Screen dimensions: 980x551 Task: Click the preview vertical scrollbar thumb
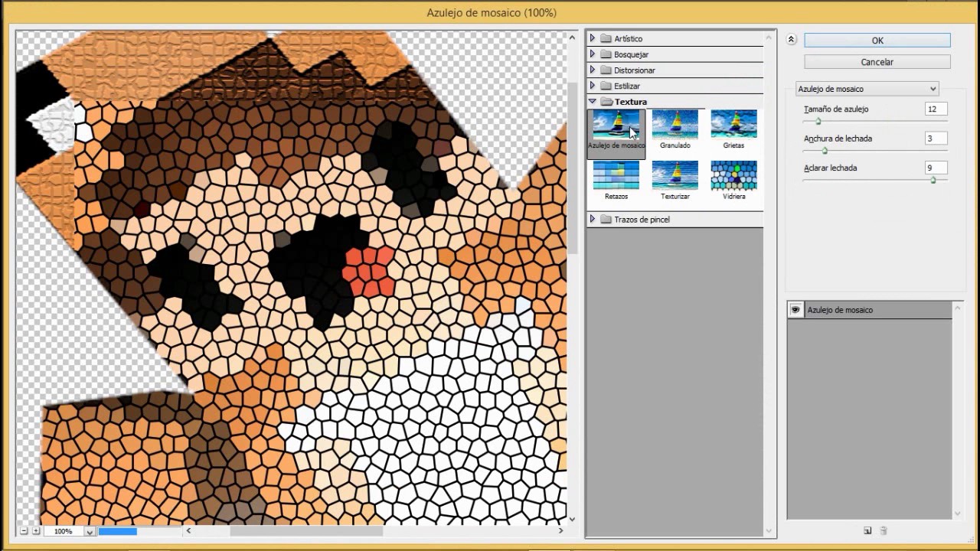coord(572,168)
